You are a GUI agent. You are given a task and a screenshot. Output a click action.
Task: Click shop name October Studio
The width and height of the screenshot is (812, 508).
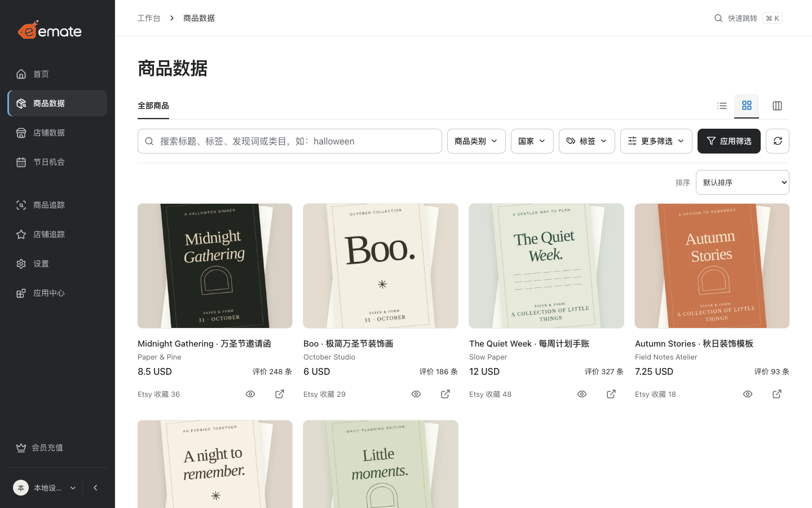point(329,357)
